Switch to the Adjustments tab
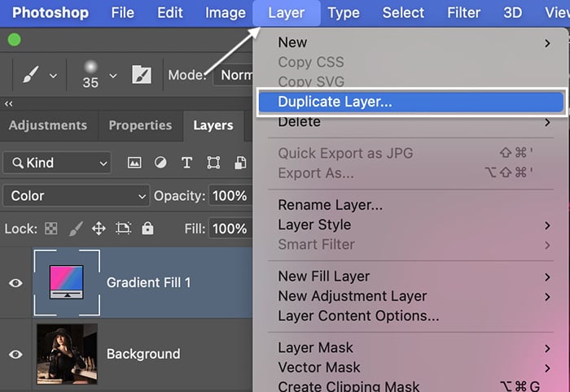The image size is (570, 392). [48, 125]
